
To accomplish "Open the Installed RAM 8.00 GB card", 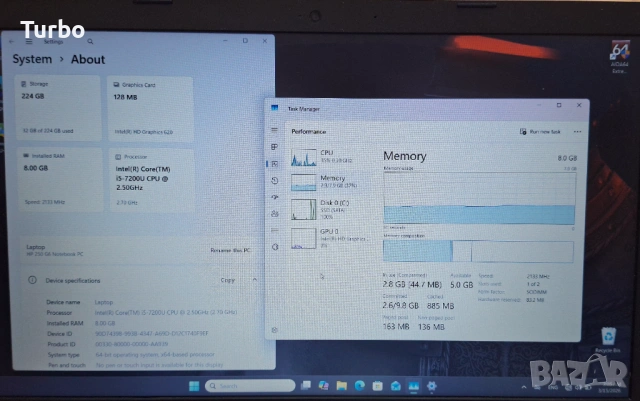I will click(x=60, y=180).
